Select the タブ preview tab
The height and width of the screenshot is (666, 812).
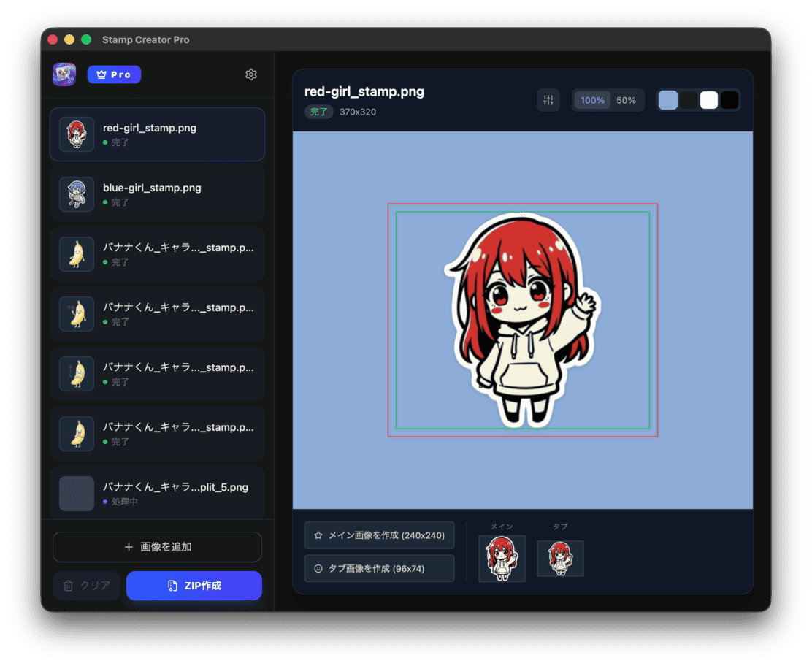click(x=560, y=559)
